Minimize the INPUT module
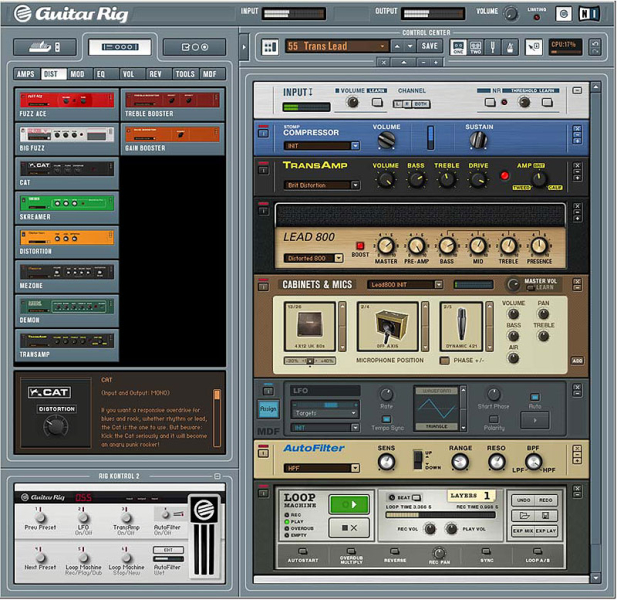 point(577,90)
